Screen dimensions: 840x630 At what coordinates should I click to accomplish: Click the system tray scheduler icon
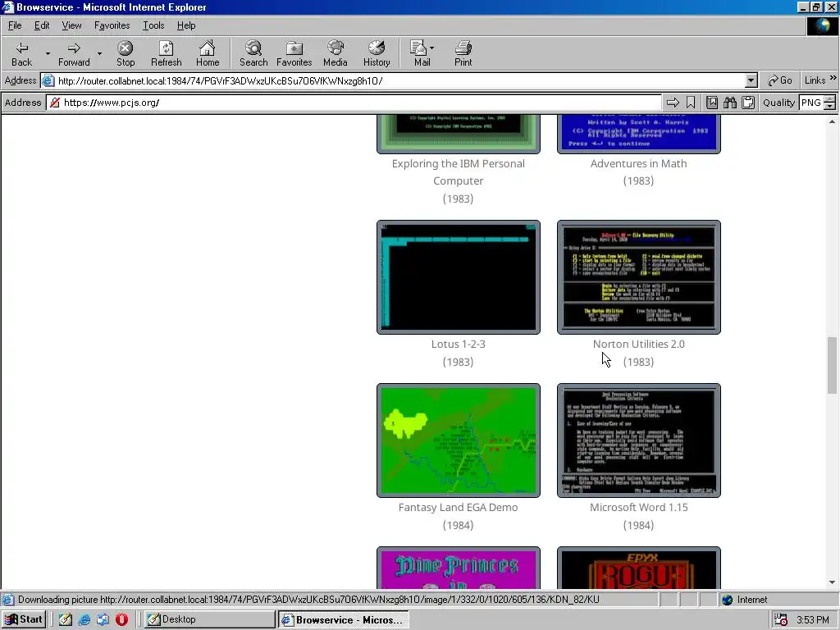(x=781, y=620)
